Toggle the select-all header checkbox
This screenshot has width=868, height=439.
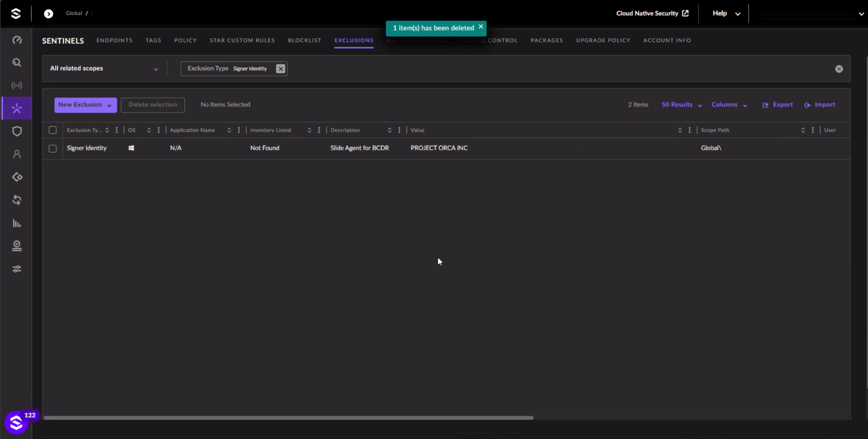53,130
